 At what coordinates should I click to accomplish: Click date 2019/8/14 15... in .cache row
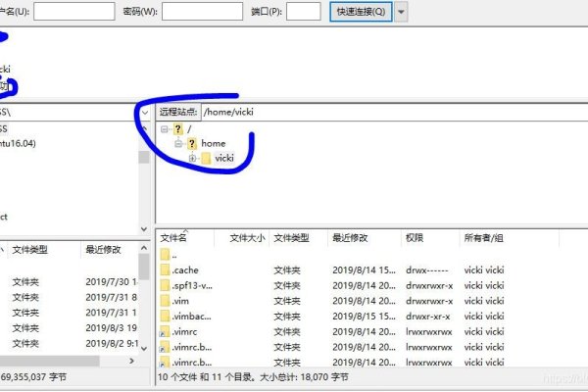pyautogui.click(x=364, y=270)
